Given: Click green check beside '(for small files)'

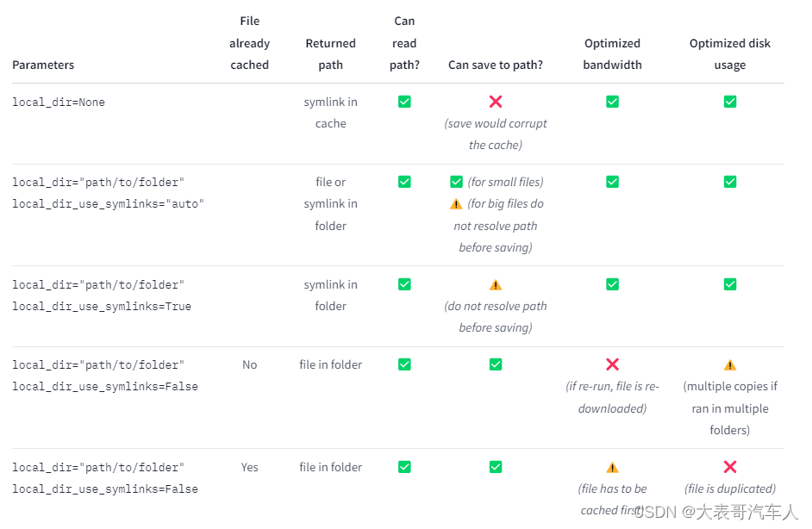Looking at the screenshot, I should click(456, 182).
